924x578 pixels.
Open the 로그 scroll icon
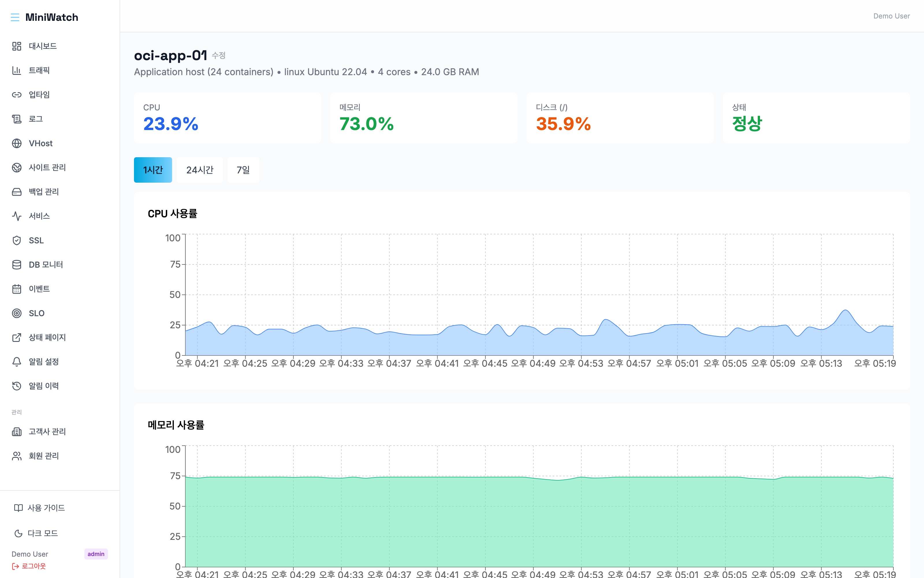(x=16, y=119)
